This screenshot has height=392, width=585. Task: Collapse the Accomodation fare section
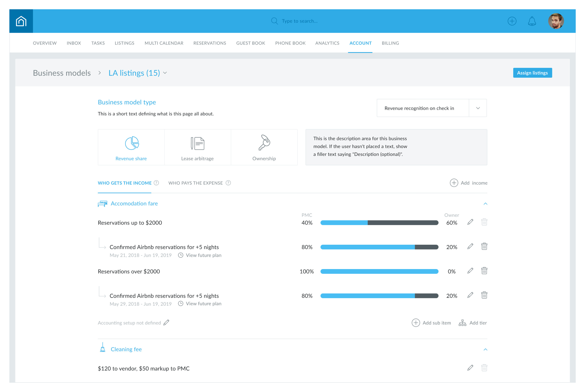coord(485,204)
